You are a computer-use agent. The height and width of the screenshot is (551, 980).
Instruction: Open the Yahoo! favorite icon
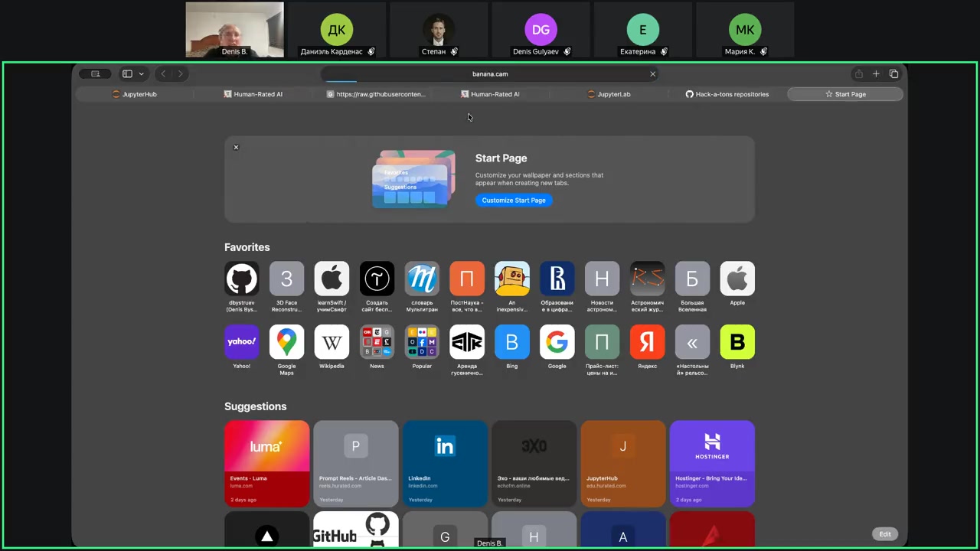[241, 342]
